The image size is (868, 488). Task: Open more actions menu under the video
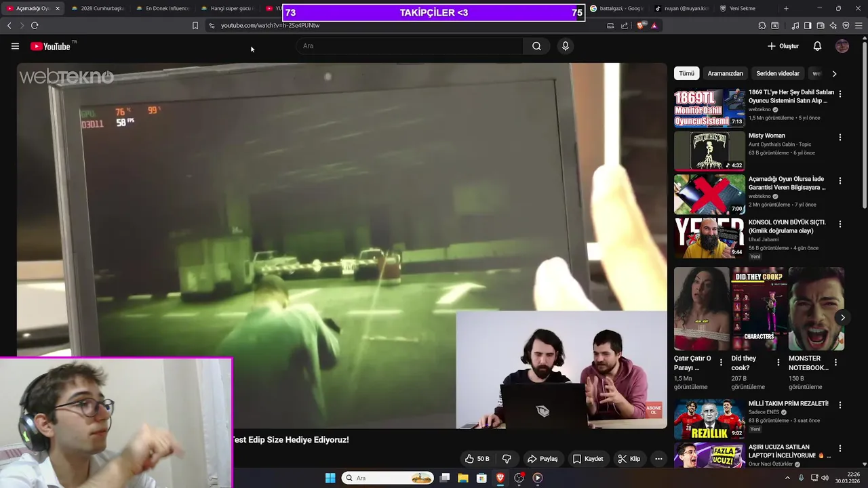tap(658, 459)
